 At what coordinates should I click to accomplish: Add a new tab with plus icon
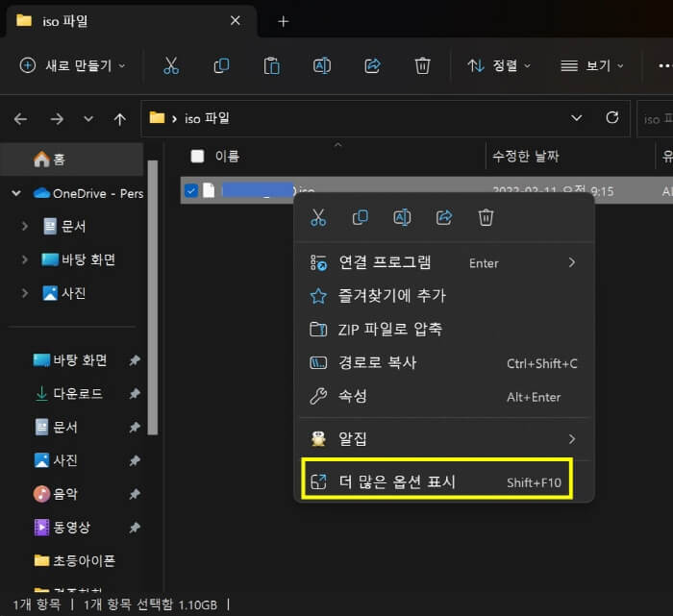coord(284,21)
